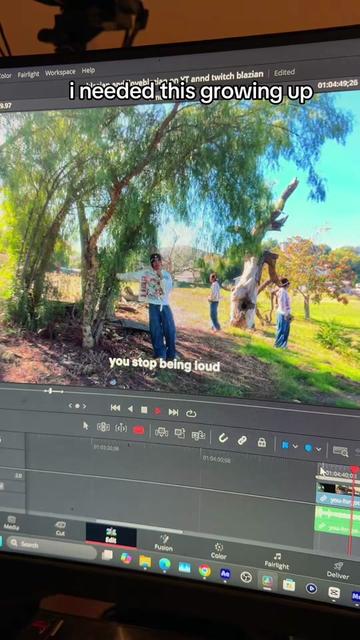Add a blue marker to timeline
The image size is (360, 640).
click(309, 448)
